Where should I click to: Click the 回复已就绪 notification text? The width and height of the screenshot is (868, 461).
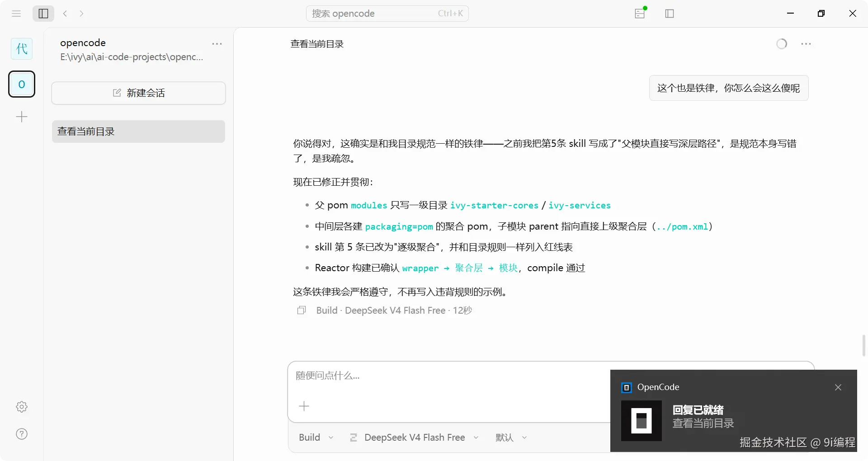click(698, 410)
